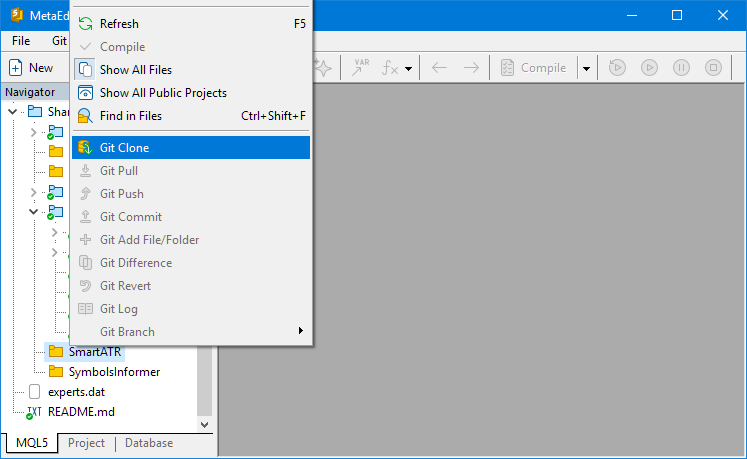Viewport: 747px width, 459px height.
Task: Open the Compile dropdown arrow
Action: coord(586,68)
